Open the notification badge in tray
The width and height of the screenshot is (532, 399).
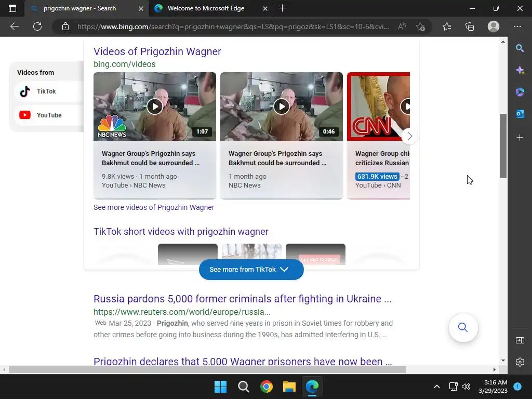[517, 387]
